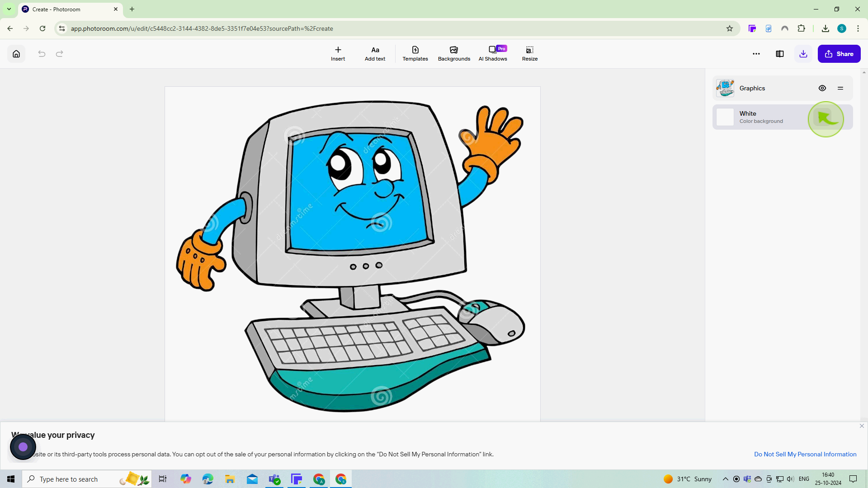Click the White Color background swatch
This screenshot has width=868, height=488.
tap(726, 117)
